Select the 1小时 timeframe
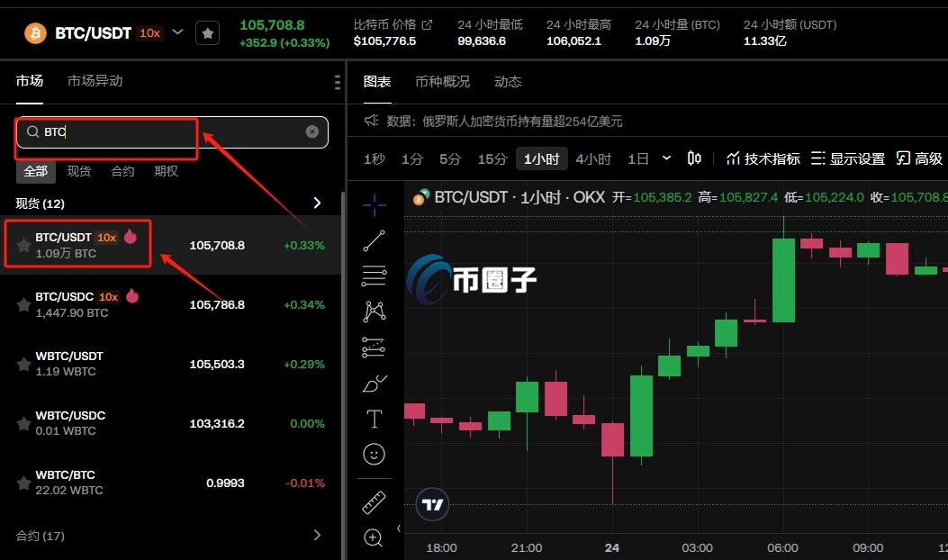 (541, 158)
